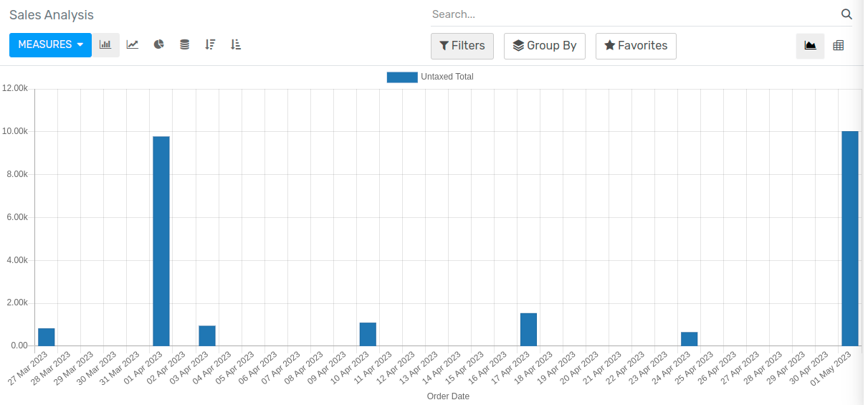Click the Untaxed Total legend label

(x=447, y=77)
